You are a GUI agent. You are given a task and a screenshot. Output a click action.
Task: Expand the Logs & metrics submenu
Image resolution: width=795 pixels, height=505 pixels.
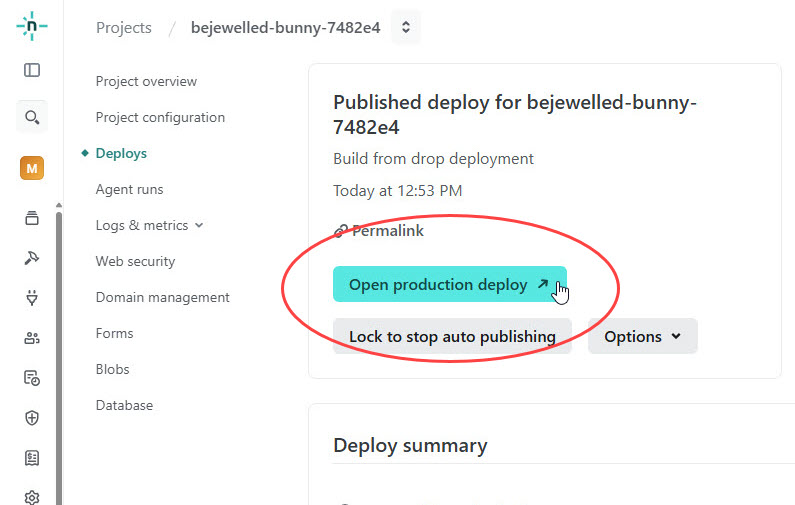pyautogui.click(x=149, y=225)
